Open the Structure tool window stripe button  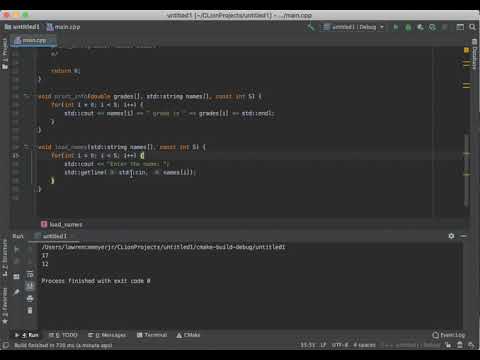coord(5,259)
